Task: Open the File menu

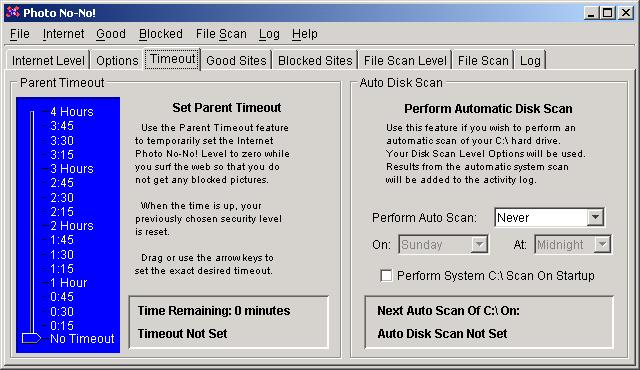Action: click(x=20, y=34)
